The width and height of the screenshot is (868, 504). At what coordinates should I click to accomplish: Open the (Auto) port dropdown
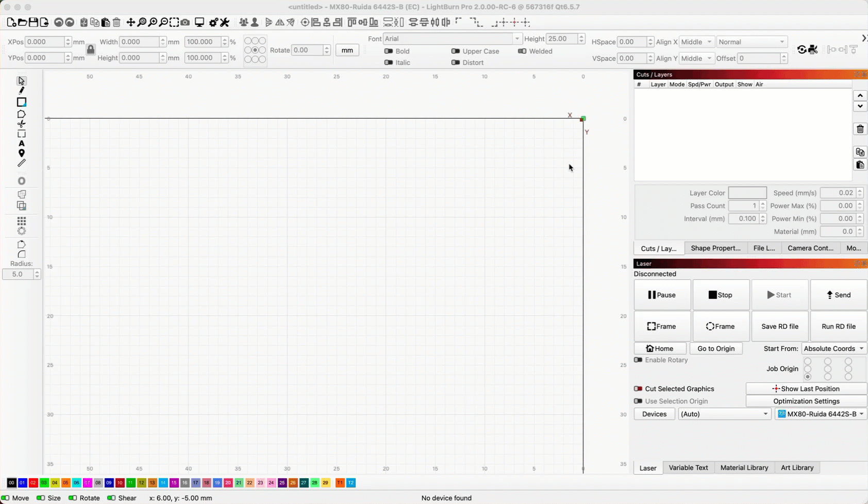pos(724,414)
